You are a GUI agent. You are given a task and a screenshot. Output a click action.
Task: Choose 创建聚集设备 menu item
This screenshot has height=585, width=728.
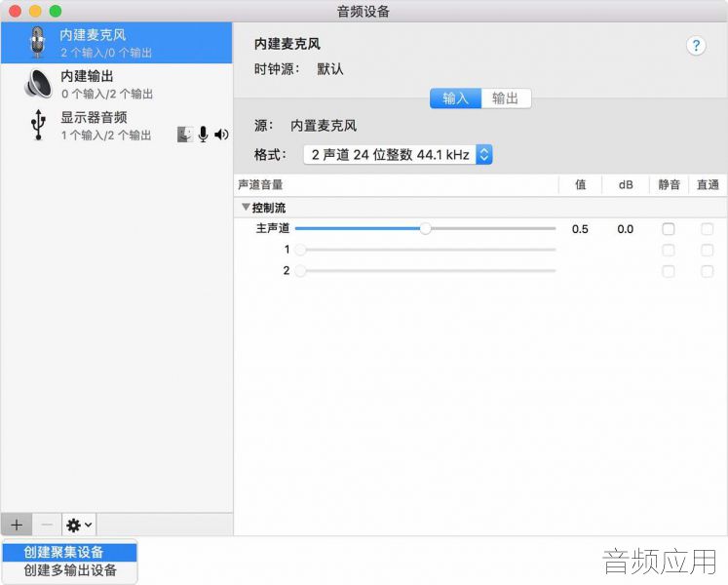coord(69,553)
